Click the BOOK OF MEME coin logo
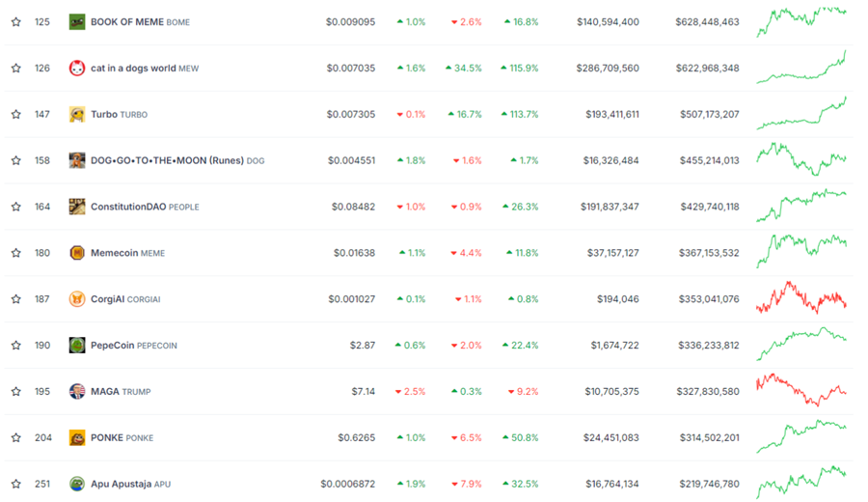The width and height of the screenshot is (868, 502). tap(77, 22)
